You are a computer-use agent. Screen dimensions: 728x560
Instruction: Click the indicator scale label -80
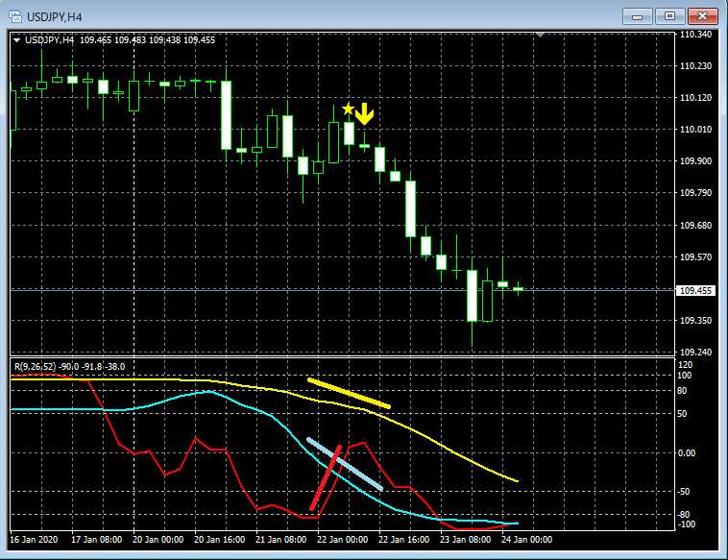(684, 515)
